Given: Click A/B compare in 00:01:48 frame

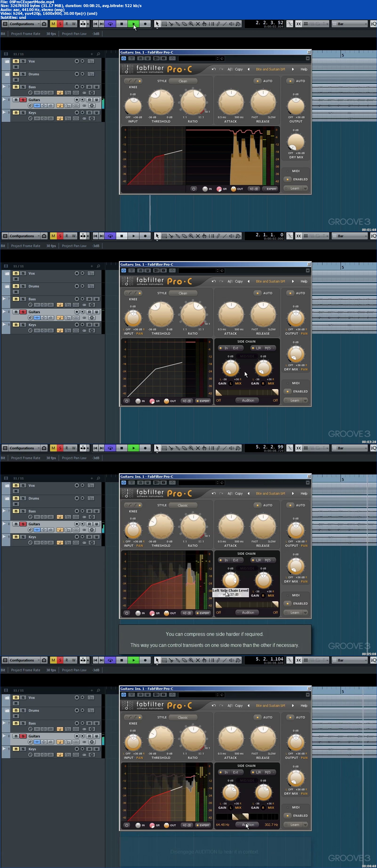Looking at the screenshot, I should [230, 69].
